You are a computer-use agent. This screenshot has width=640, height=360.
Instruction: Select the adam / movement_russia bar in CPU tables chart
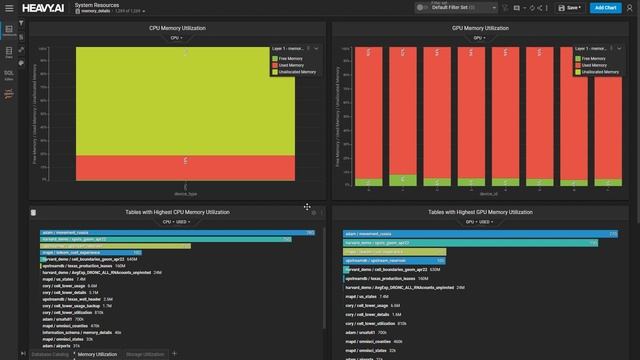coord(178,233)
